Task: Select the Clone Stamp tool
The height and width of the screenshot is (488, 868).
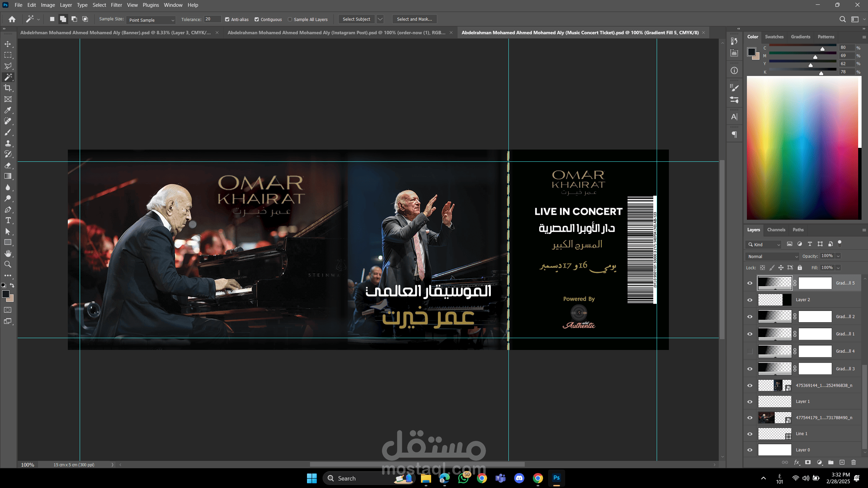Action: pos(8,143)
